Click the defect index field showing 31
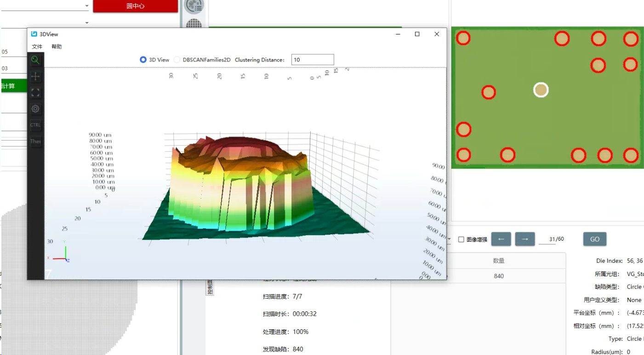 (x=547, y=239)
